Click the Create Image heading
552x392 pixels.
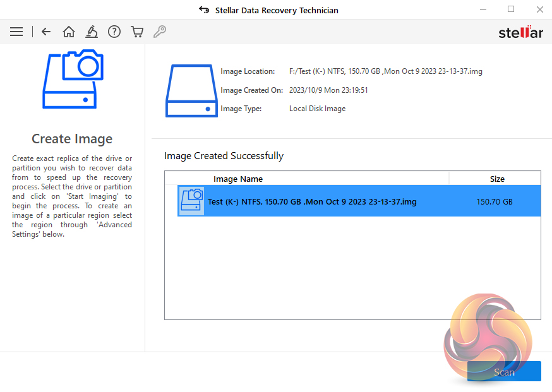(72, 139)
